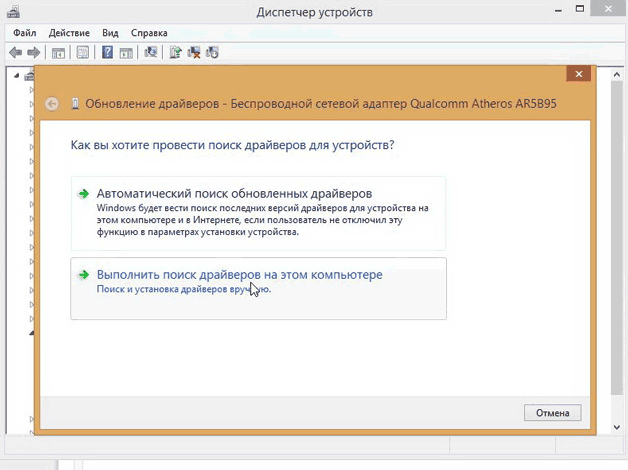
Task: Open the Справка menu
Action: pyautogui.click(x=149, y=33)
